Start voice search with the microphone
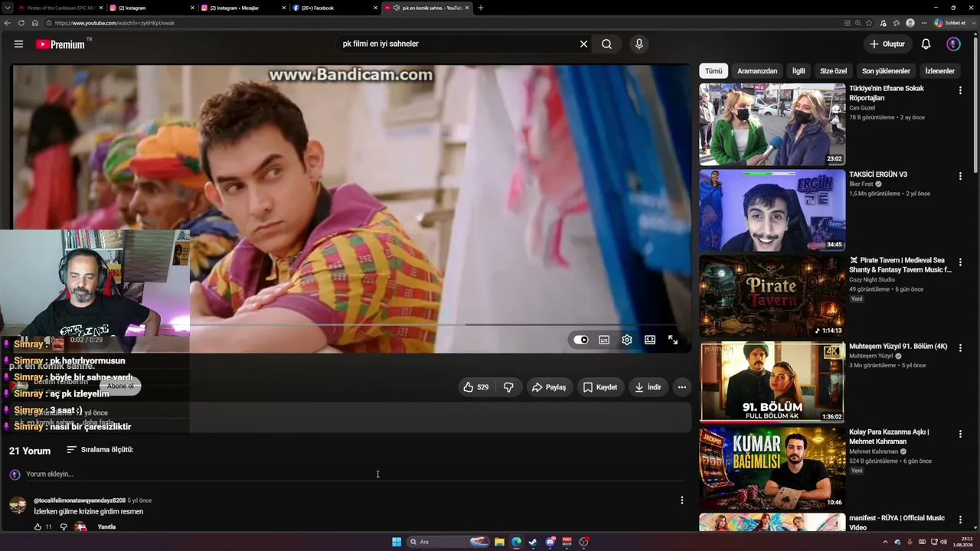The image size is (980, 551). pyautogui.click(x=639, y=44)
